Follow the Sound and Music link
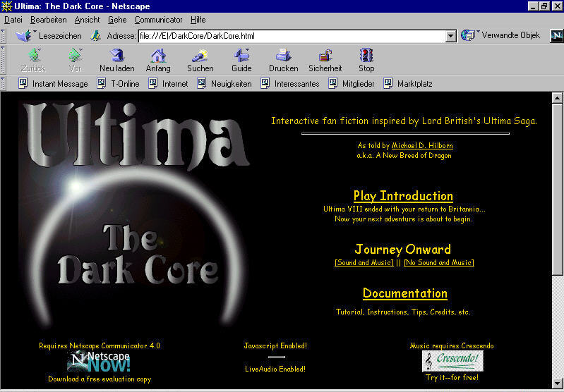The height and width of the screenshot is (392, 564). [x=364, y=263]
